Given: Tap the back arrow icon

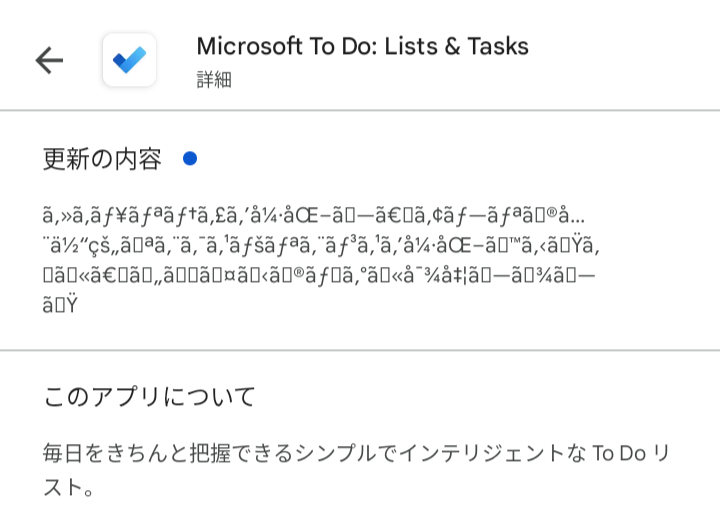Looking at the screenshot, I should pyautogui.click(x=49, y=60).
